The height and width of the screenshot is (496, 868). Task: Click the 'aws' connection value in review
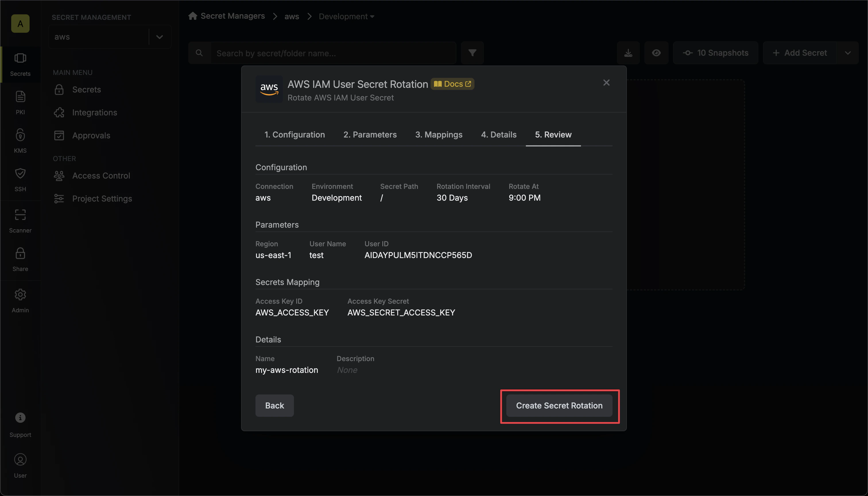263,198
